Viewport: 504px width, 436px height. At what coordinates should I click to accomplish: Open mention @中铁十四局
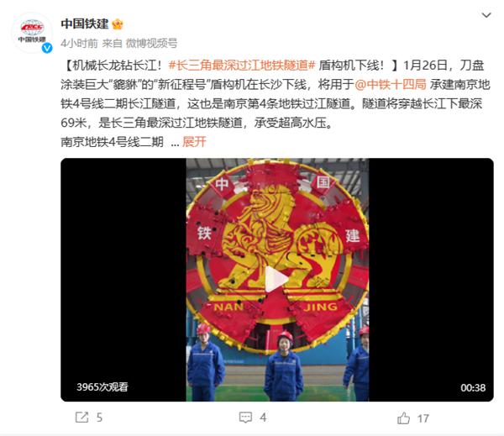click(x=391, y=85)
